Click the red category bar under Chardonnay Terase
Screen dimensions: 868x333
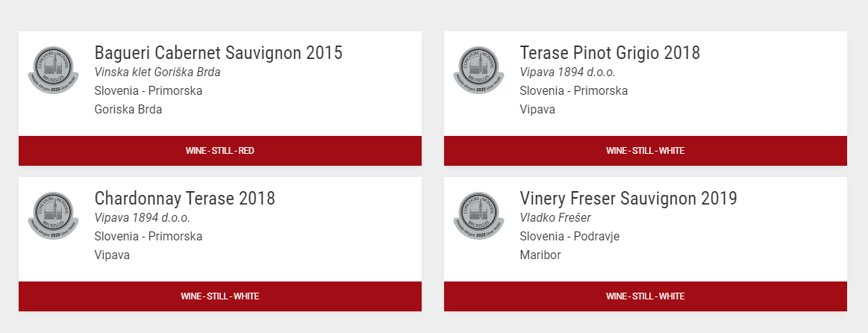tap(219, 296)
